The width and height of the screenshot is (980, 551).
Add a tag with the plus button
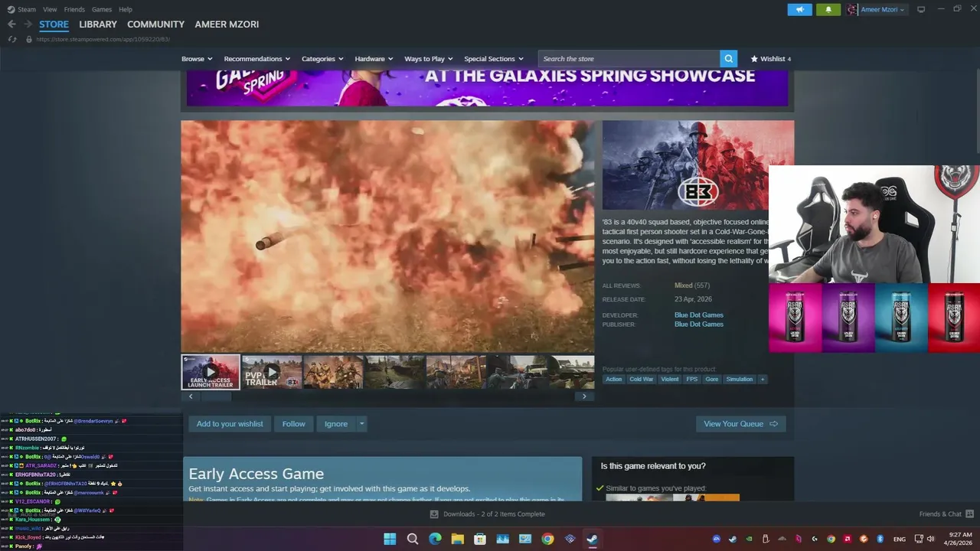762,379
